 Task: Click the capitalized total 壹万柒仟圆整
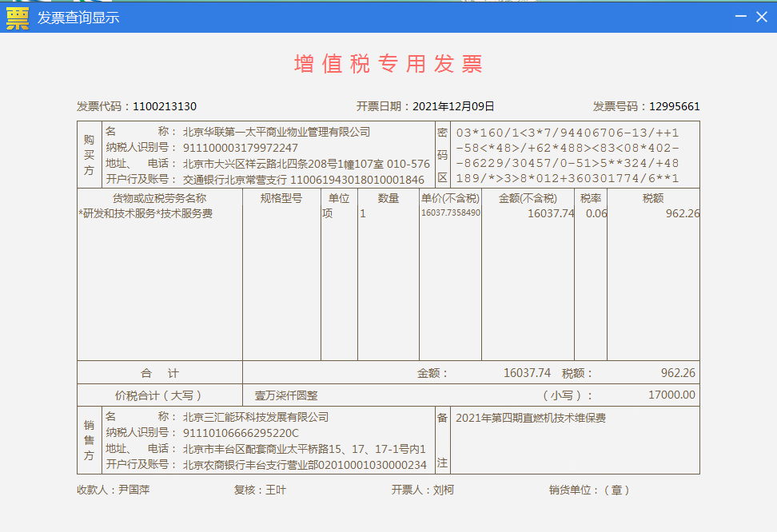point(286,395)
